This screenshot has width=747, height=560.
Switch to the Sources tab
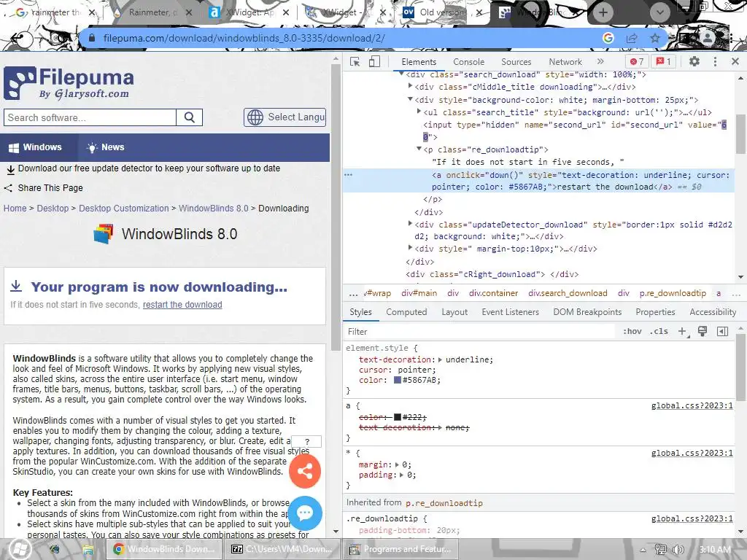516,62
